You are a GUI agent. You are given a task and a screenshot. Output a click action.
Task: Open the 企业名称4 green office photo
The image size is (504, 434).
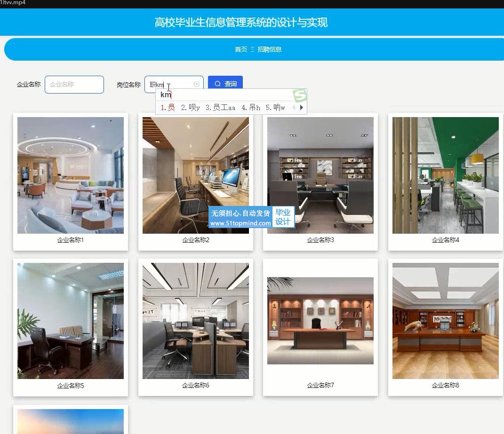(446, 175)
